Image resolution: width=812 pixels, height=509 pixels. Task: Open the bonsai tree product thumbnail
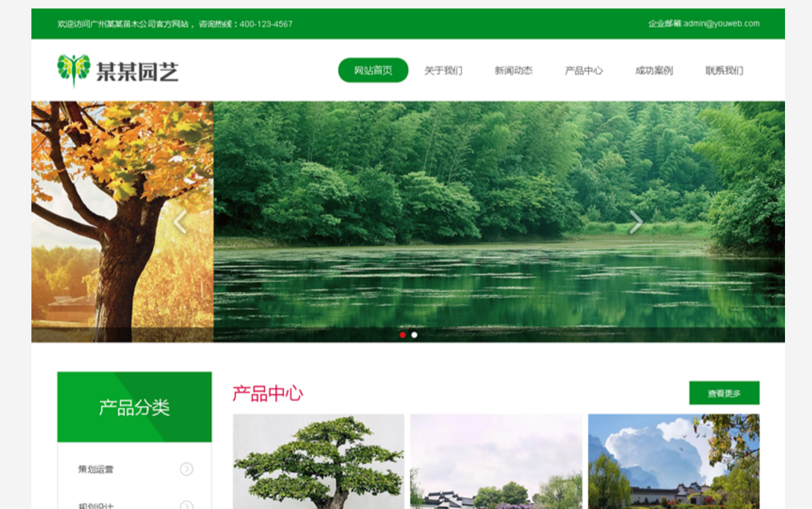318,461
